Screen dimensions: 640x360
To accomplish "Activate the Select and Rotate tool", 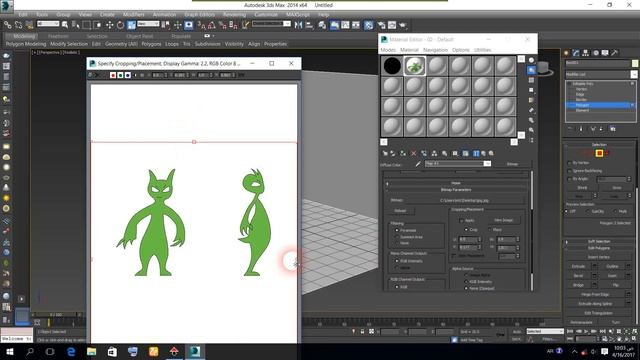I will (120, 25).
